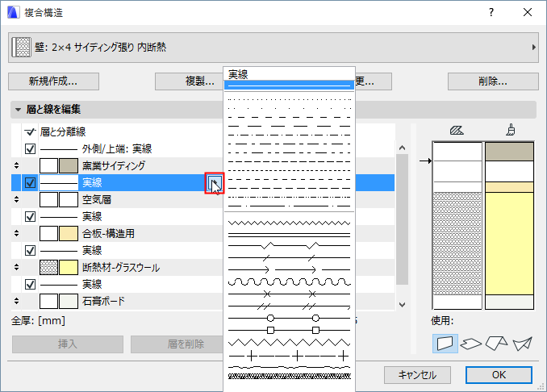Open the help question mark button
The image size is (547, 392).
click(491, 13)
